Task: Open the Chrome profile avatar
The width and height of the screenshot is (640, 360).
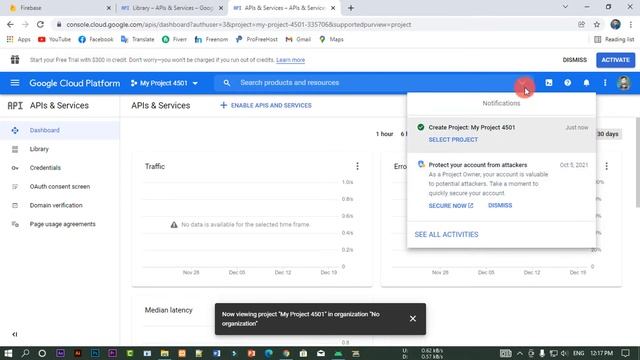Action: 615,24
